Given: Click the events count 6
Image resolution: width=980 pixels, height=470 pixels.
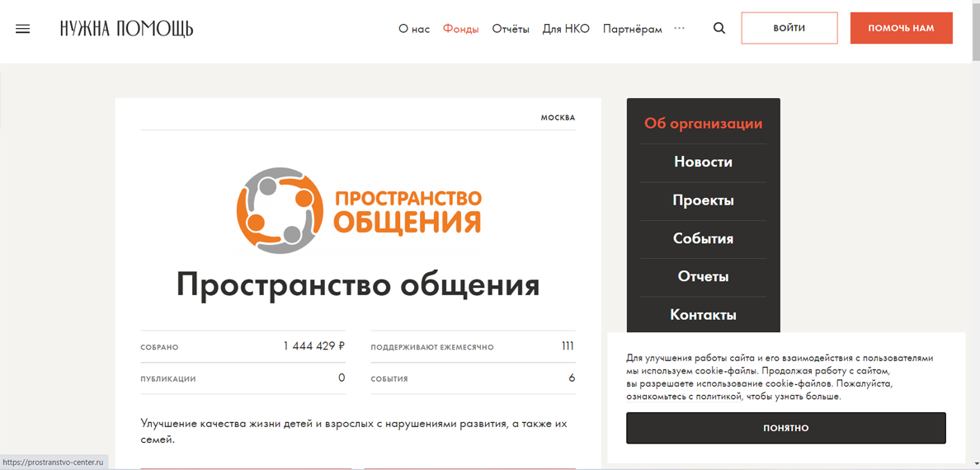Looking at the screenshot, I should [x=572, y=378].
